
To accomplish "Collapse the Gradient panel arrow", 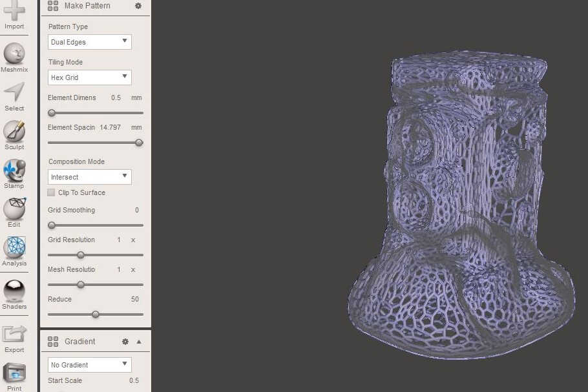I will (139, 342).
